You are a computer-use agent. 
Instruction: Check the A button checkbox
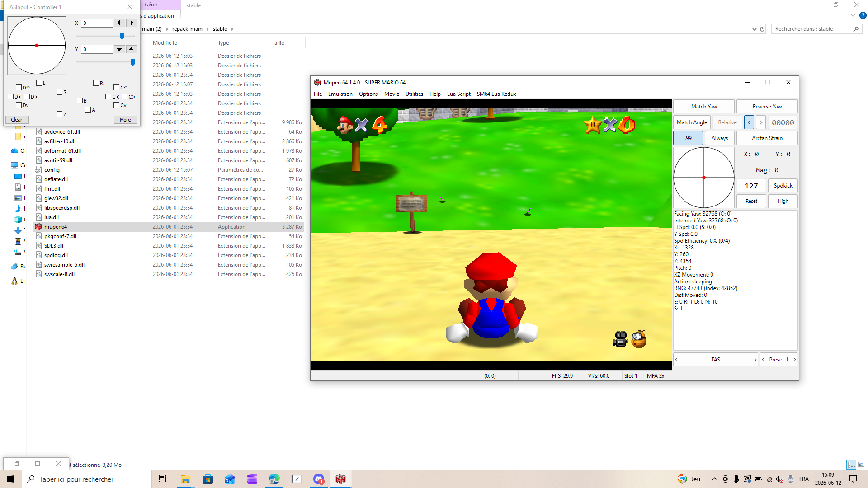click(x=88, y=110)
